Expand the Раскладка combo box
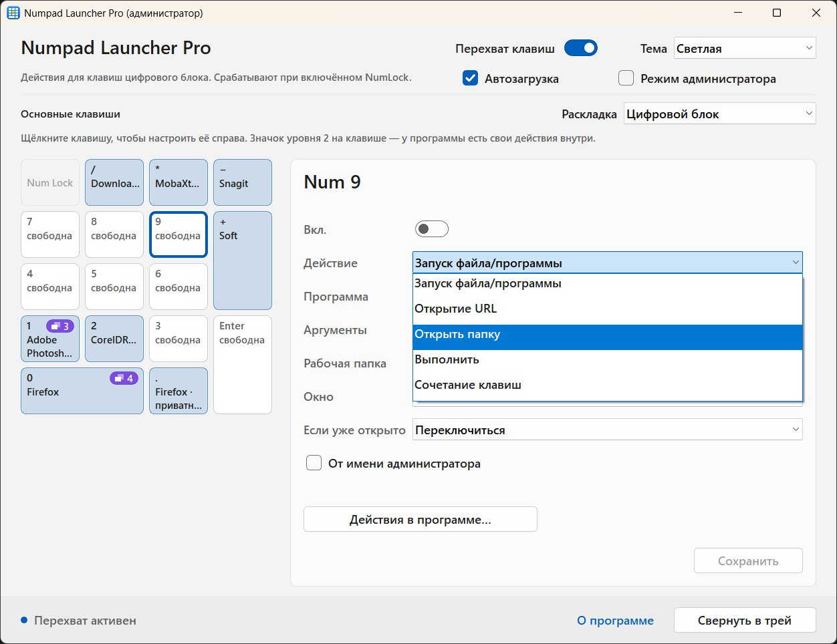The height and width of the screenshot is (644, 837). pos(720,114)
